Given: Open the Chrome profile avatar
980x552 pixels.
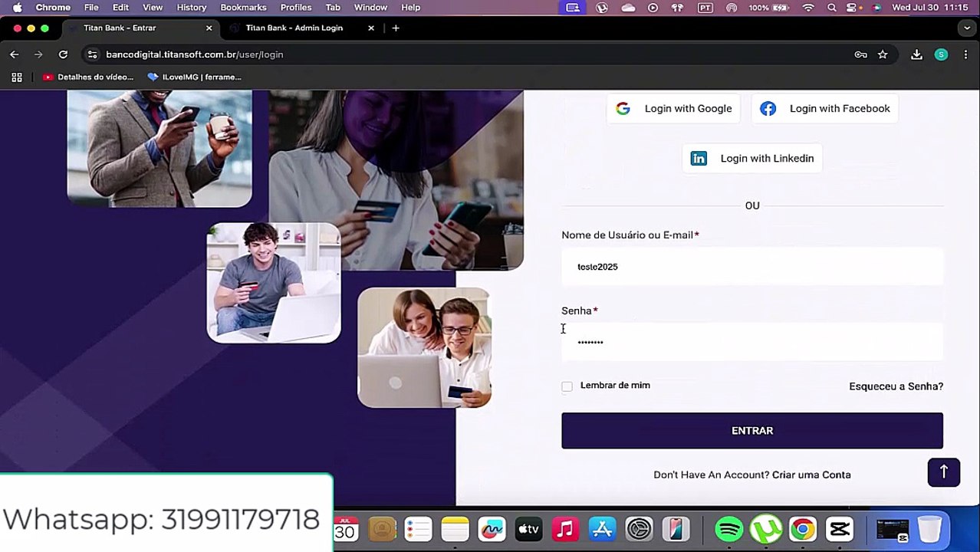Looking at the screenshot, I should 941,54.
